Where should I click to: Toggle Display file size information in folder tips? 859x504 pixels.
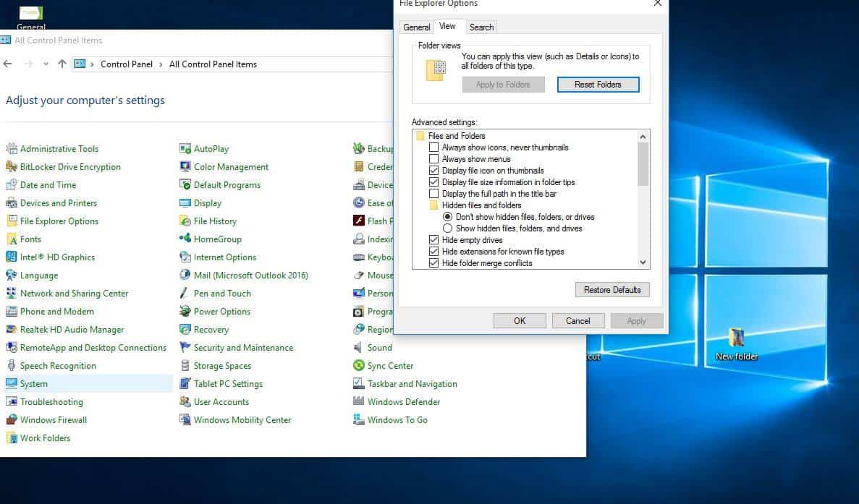click(x=434, y=181)
